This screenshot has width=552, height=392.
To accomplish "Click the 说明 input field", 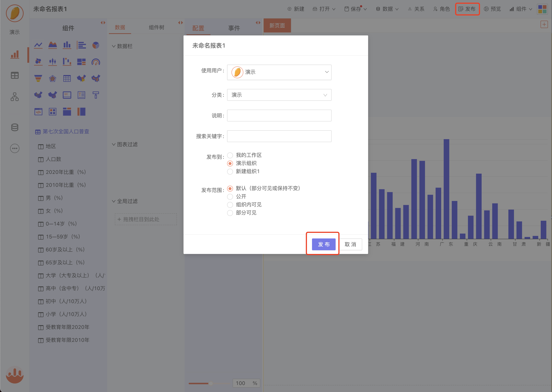I will (279, 116).
